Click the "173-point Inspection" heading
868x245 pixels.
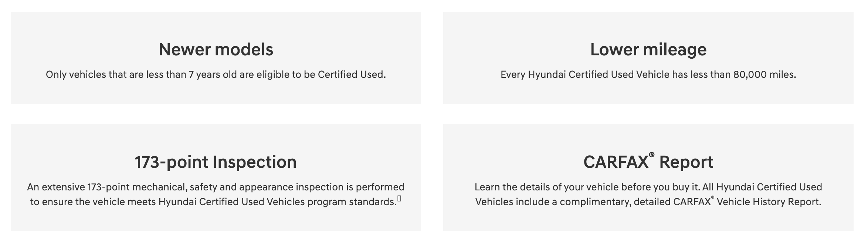tap(216, 162)
